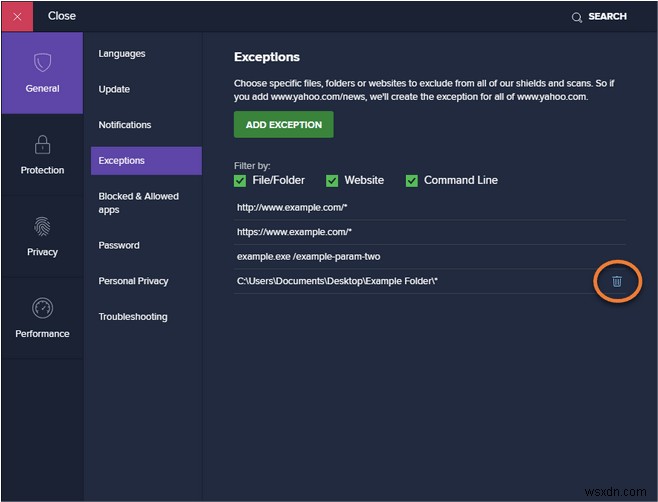Screen dimensions: 658x502
Task: Open Blocked & Allowed apps
Action: [x=138, y=203]
